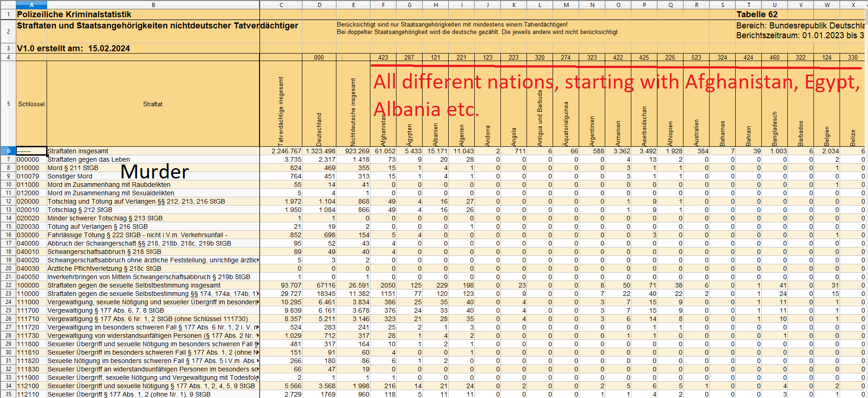Click value '923.269' cell
This screenshot has height=398, width=868.
(353, 151)
